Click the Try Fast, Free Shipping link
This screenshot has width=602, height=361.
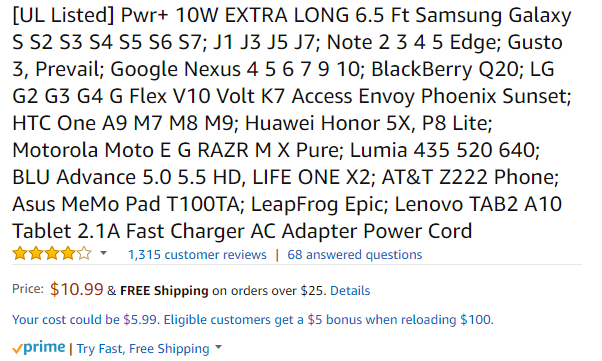(143, 349)
